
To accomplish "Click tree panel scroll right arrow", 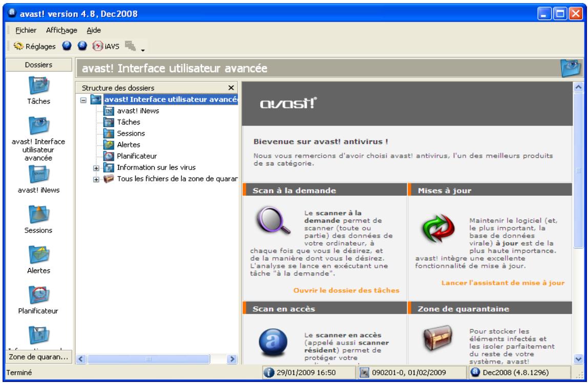I will click(x=233, y=359).
